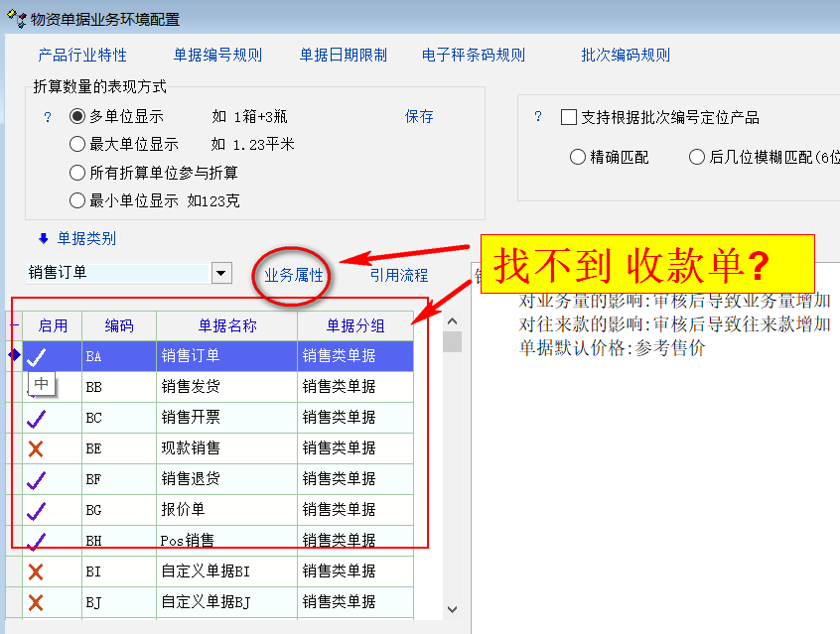Click the enabled checkmark for 销售开票 row
This screenshot has height=634, width=840.
click(x=37, y=418)
